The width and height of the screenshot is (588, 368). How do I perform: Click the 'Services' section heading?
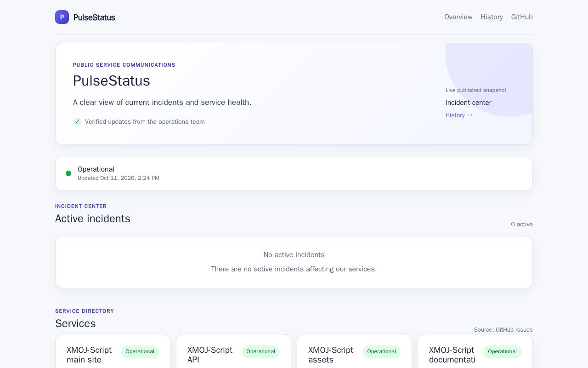coord(75,323)
